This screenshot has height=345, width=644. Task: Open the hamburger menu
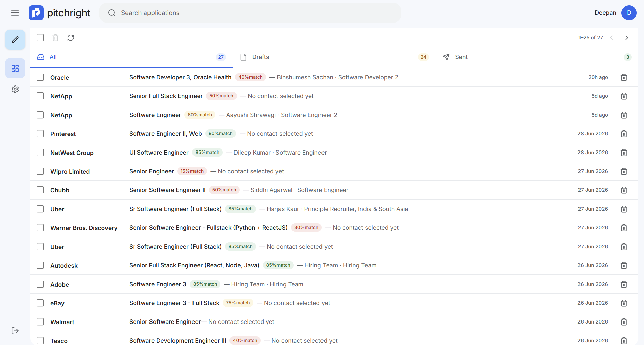pos(15,13)
